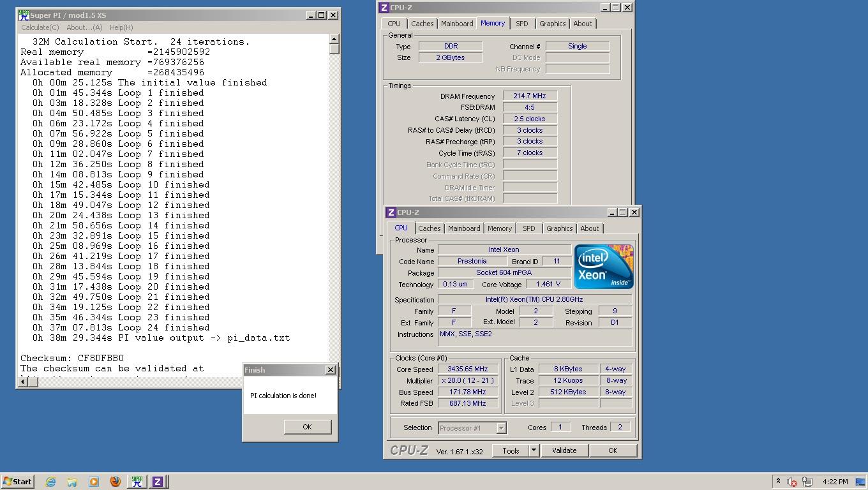Click the Validate button in CPU-Z
This screenshot has height=490, width=868.
tap(564, 450)
